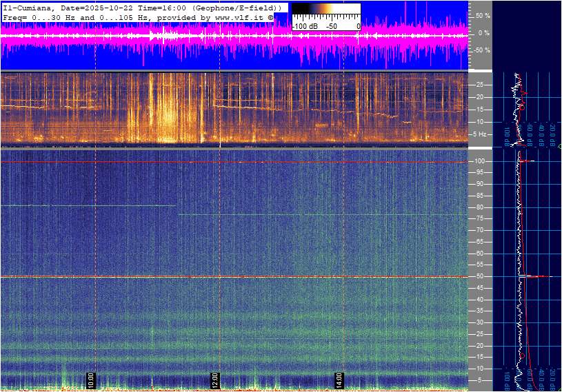This screenshot has width=562, height=392.
Task: Click red circle marker in upper spectrum graph
Action: pos(522,107)
